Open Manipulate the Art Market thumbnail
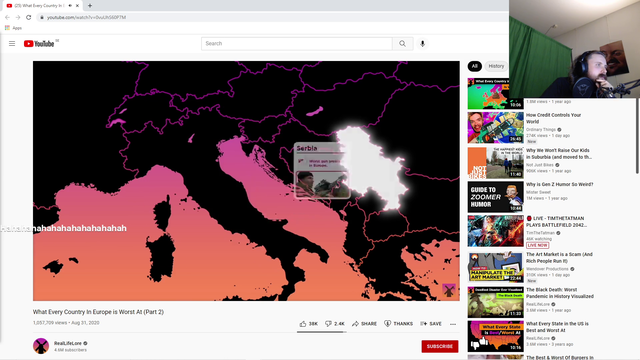 coord(496,267)
